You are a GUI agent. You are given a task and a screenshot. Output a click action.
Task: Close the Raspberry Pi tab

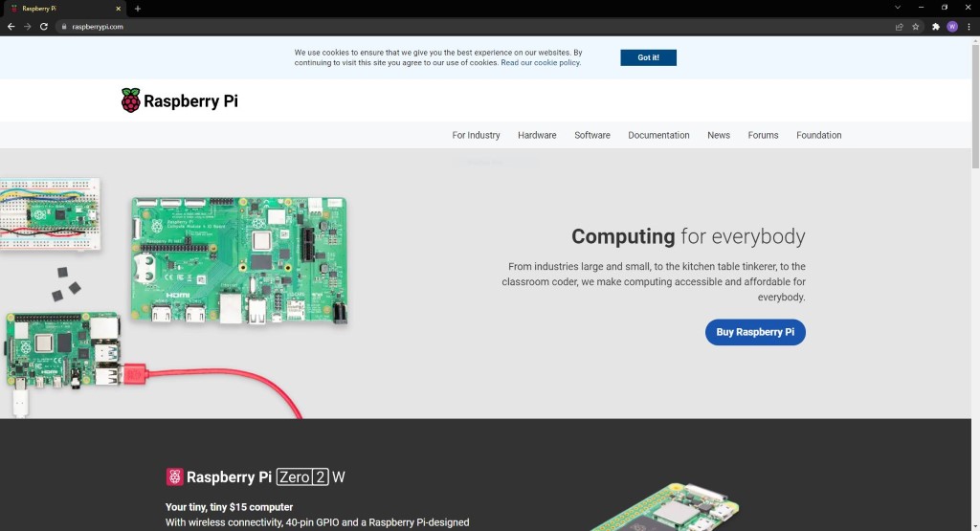[118, 9]
